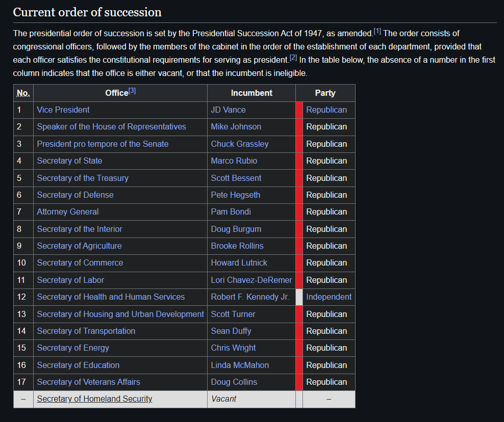Open the Secretary of Education link
The image size is (504, 422).
[x=78, y=365]
